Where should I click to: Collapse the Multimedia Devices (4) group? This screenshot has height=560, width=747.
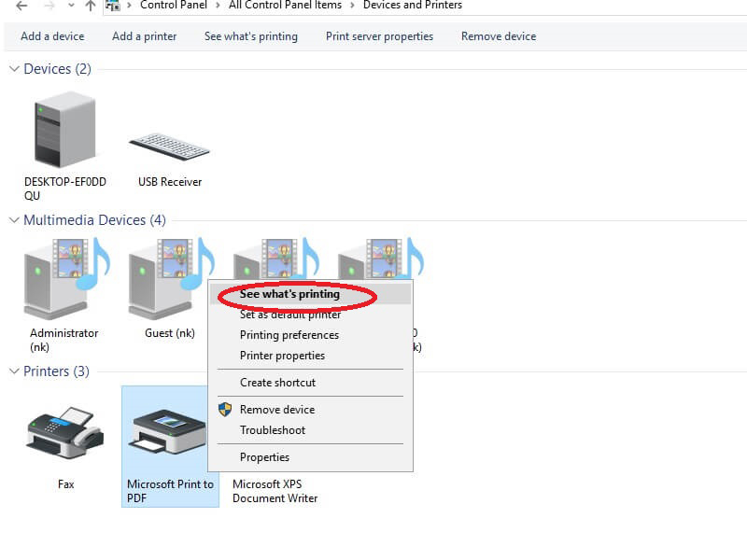(14, 220)
